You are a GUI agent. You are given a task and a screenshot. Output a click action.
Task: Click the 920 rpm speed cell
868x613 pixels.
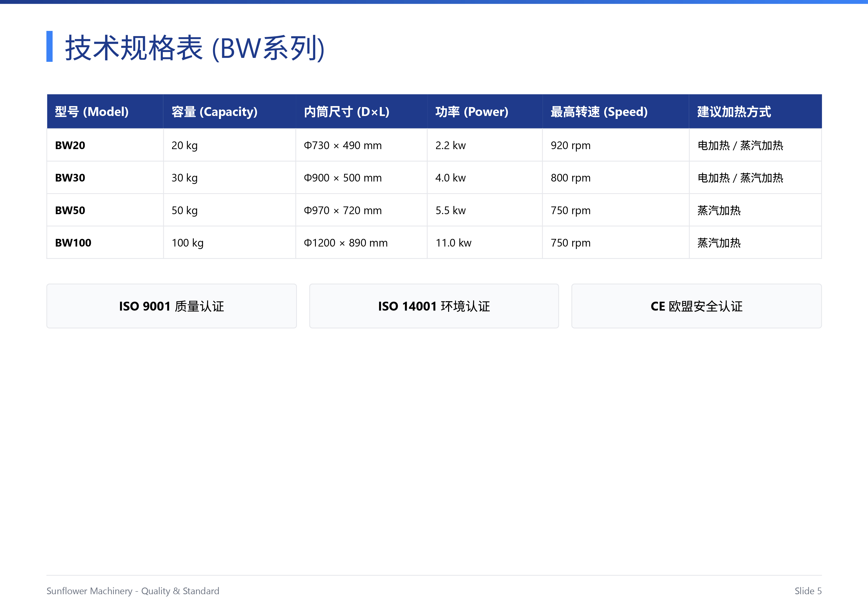616,145
